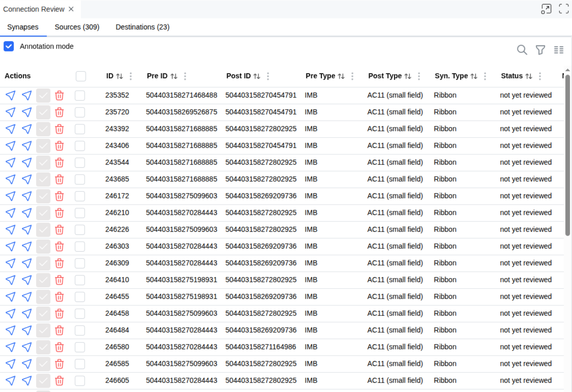Navigate to pre-site of synapse 235720
The height and width of the screenshot is (392, 572).
tap(11, 112)
